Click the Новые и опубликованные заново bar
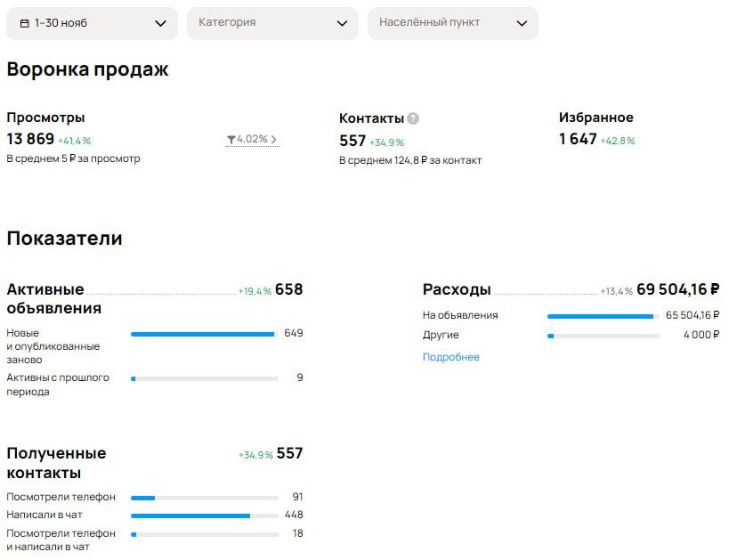Viewport: 729px width, 560px height. [205, 334]
